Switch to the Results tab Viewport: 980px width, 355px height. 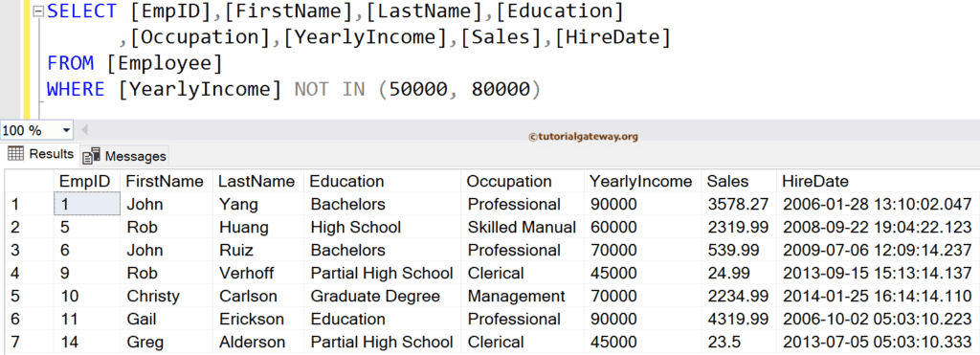pyautogui.click(x=40, y=154)
